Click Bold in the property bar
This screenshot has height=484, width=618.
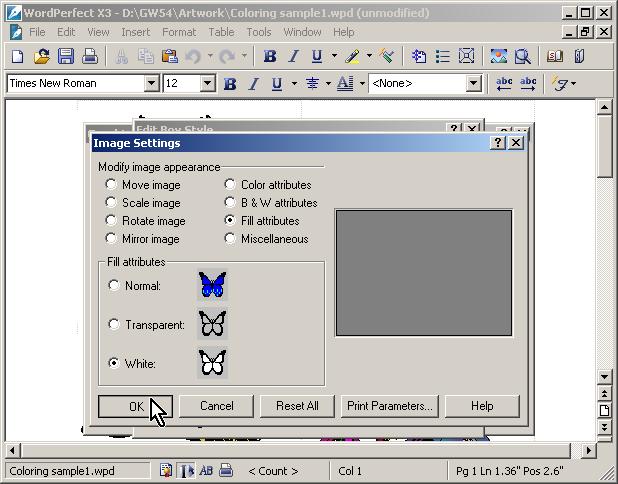[x=230, y=84]
